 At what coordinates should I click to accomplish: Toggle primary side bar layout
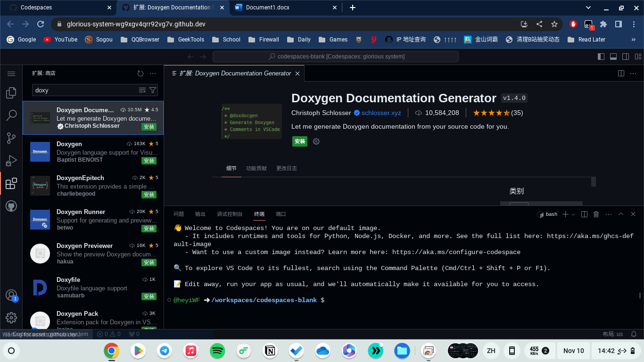pos(601,57)
